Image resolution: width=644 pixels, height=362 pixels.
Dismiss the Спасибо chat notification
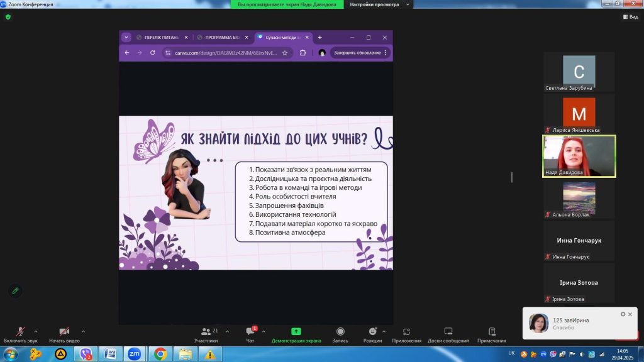click(x=630, y=314)
